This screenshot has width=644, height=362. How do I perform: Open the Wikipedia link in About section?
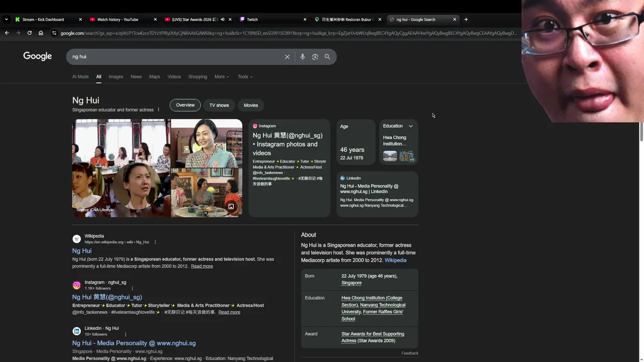395,260
